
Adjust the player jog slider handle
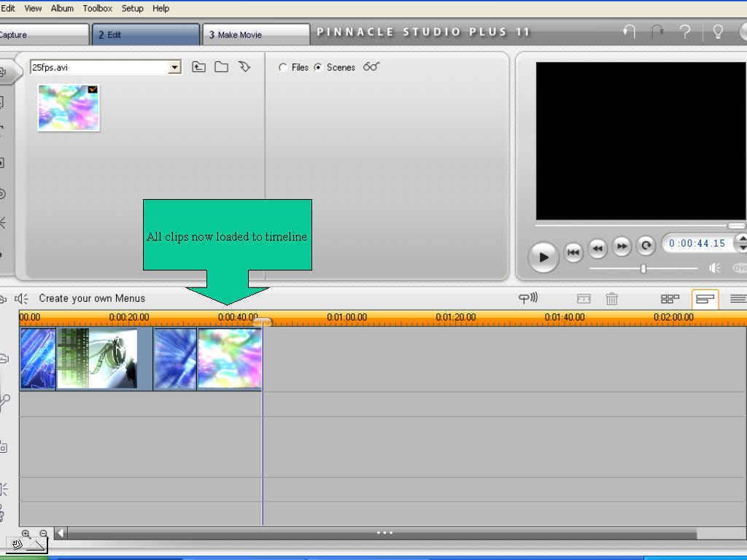point(643,269)
